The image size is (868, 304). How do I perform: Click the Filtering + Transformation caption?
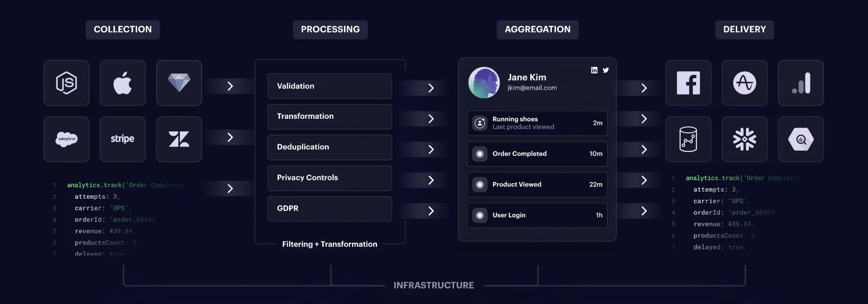pyautogui.click(x=329, y=244)
